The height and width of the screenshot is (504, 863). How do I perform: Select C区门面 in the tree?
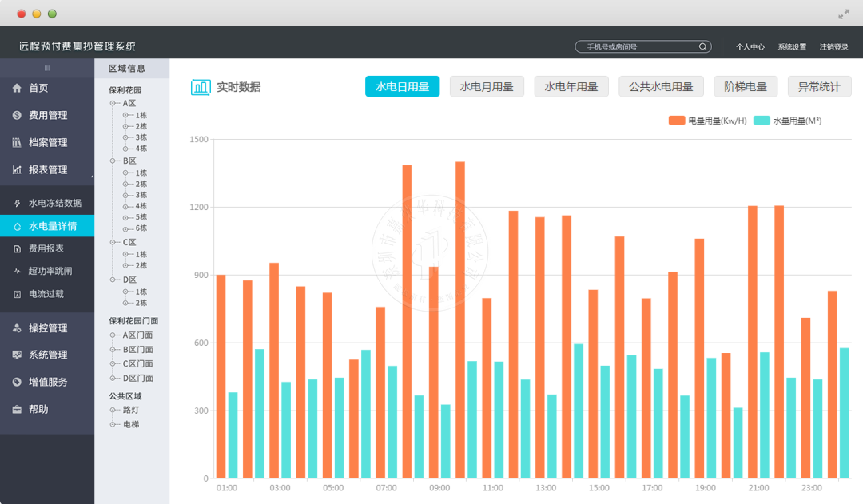[x=137, y=363]
